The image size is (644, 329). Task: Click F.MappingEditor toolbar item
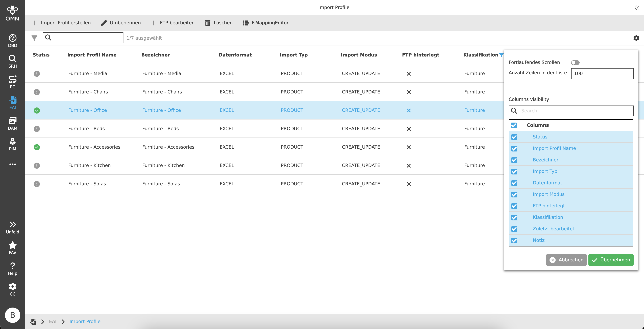265,23
